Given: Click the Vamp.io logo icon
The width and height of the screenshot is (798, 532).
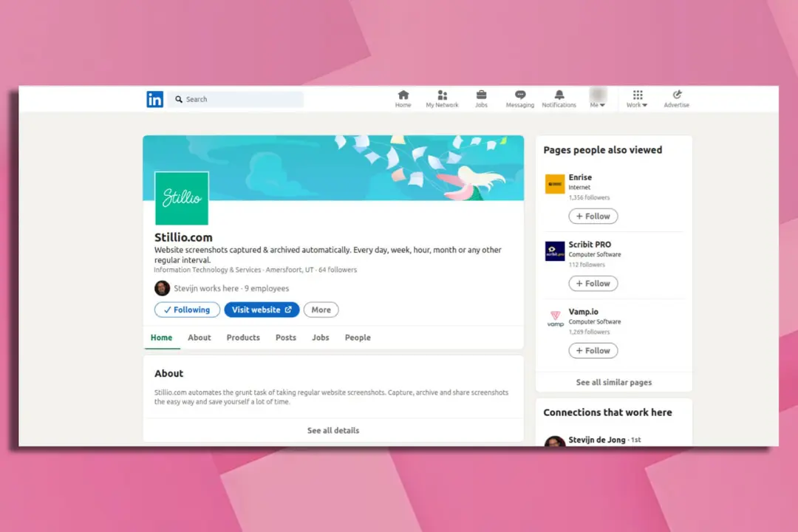Looking at the screenshot, I should point(555,318).
